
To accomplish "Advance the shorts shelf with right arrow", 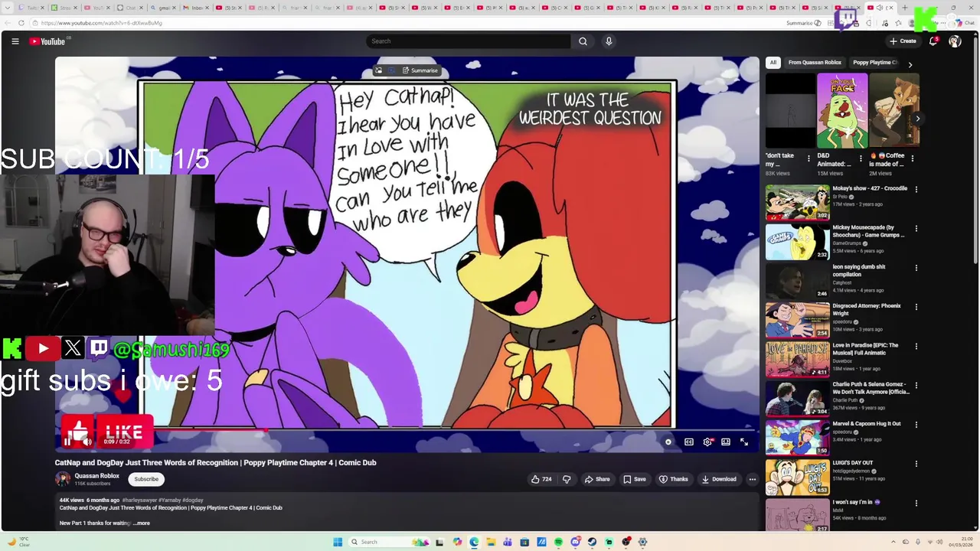I will [x=917, y=119].
